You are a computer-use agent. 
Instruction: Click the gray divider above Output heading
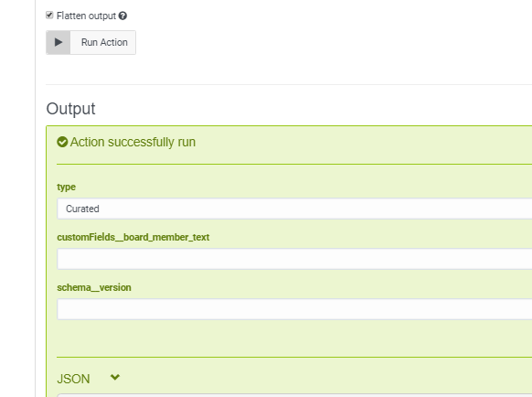point(289,84)
